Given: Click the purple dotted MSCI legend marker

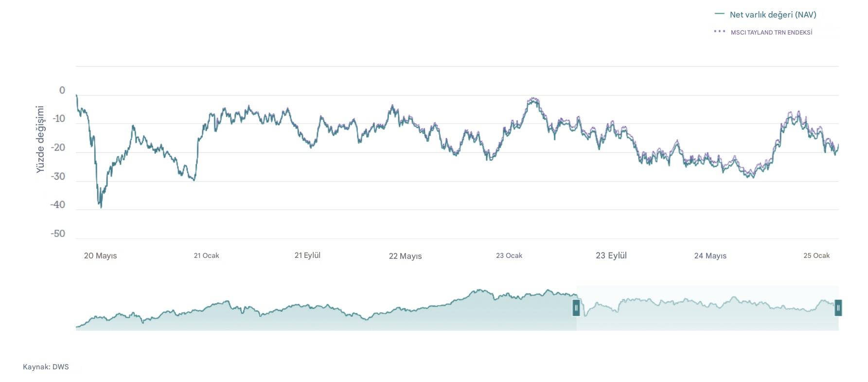Looking at the screenshot, I should click(719, 32).
